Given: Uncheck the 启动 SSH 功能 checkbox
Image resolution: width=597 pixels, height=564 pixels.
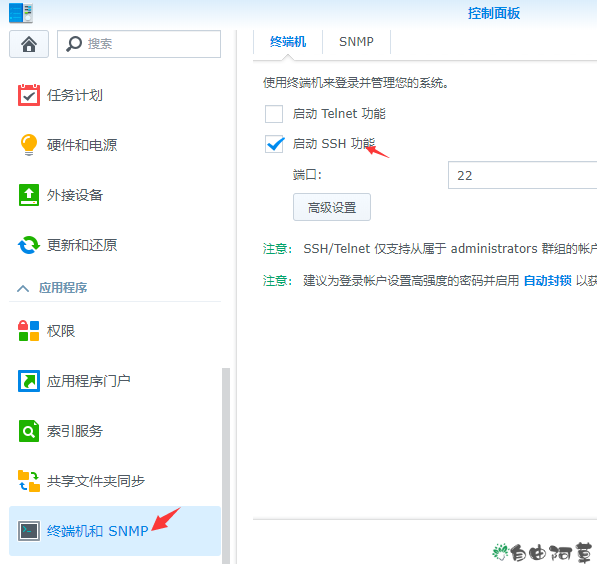Looking at the screenshot, I should 274,144.
